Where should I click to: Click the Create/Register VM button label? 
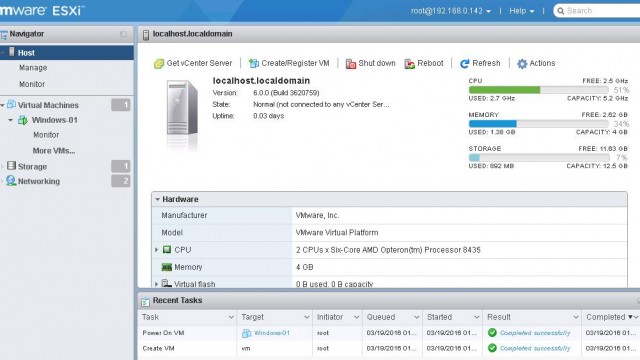point(295,63)
